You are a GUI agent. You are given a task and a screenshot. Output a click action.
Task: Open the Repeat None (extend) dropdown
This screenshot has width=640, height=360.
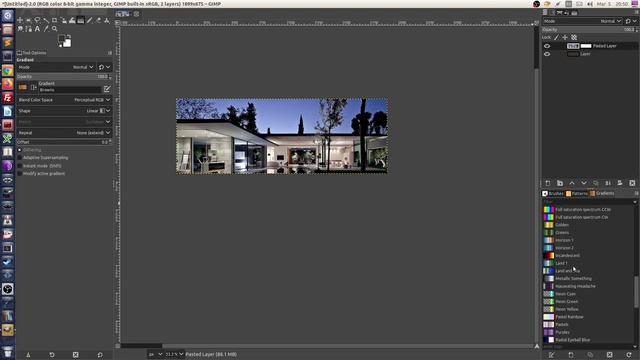pos(64,133)
